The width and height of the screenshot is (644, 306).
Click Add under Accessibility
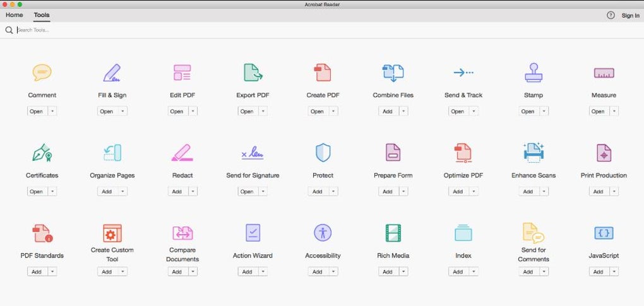click(x=318, y=271)
